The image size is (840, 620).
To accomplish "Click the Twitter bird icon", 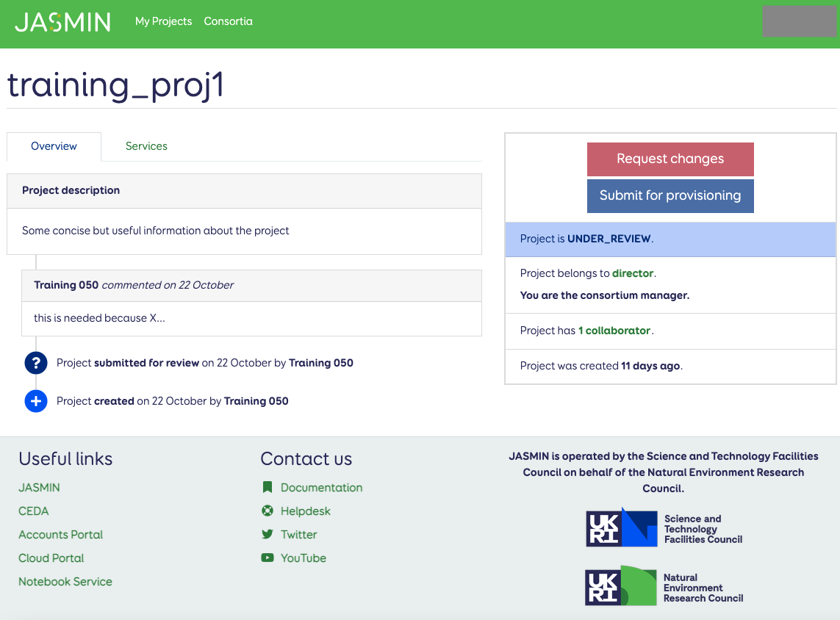I will (268, 535).
